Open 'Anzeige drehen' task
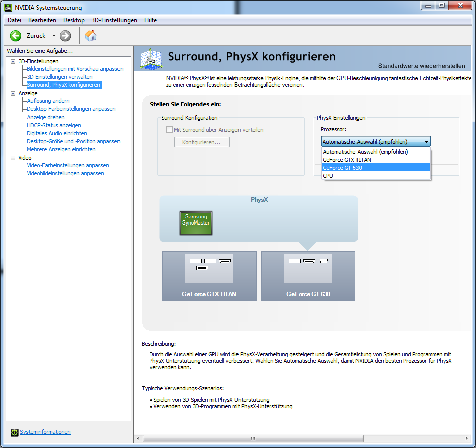The image size is (476, 448). (46, 117)
